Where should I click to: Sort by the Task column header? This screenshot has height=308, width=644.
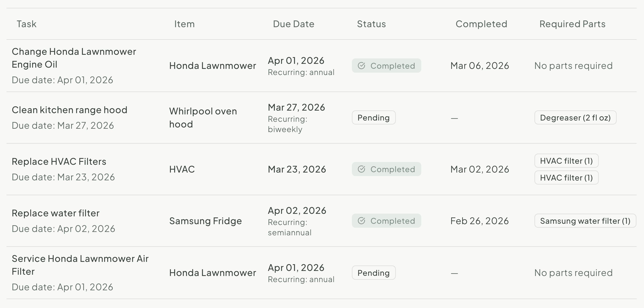point(27,24)
